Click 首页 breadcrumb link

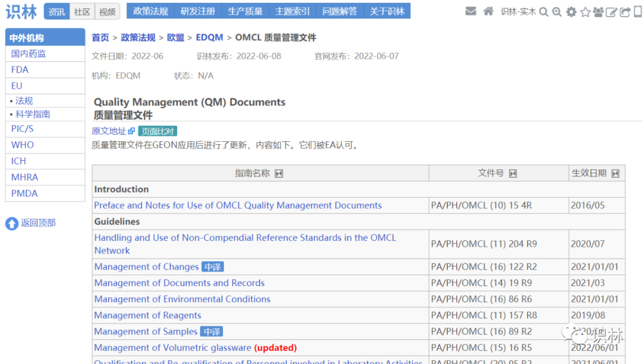point(100,38)
